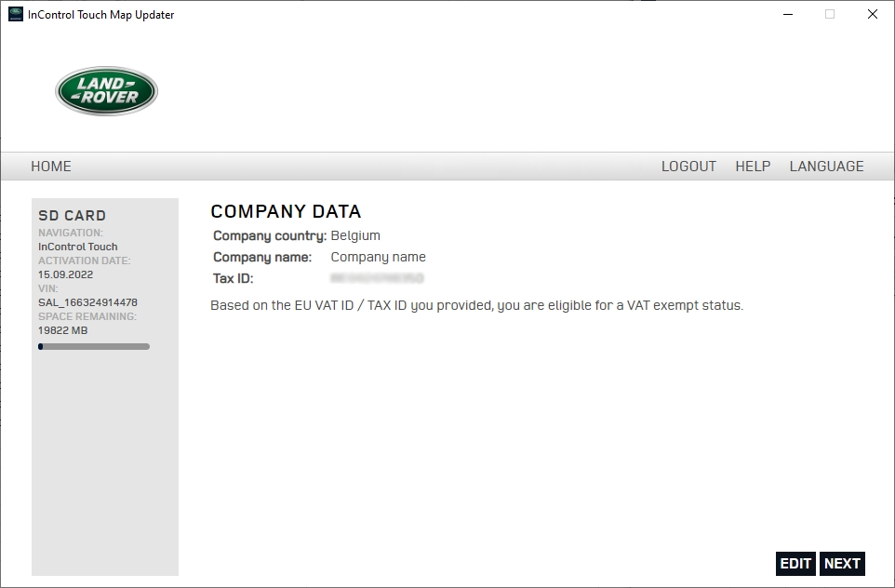The image size is (895, 588).
Task: Click LOGOUT in the navigation bar
Action: [x=688, y=167]
